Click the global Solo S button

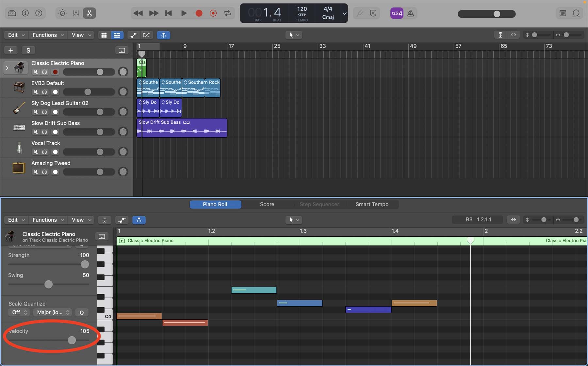pyautogui.click(x=28, y=50)
